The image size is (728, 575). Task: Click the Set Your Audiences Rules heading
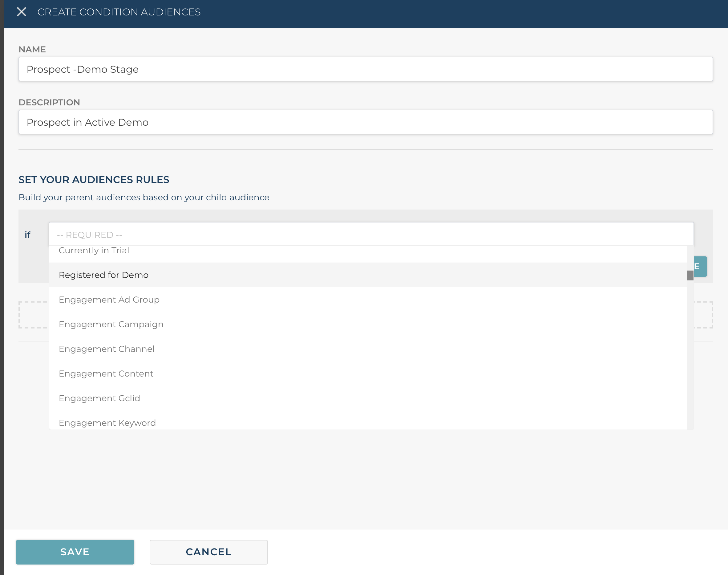point(94,180)
